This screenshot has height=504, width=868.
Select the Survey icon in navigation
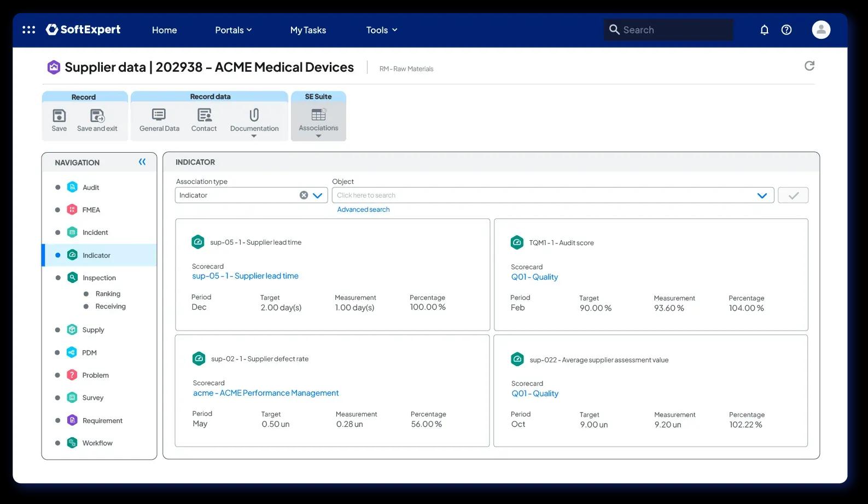pos(72,397)
